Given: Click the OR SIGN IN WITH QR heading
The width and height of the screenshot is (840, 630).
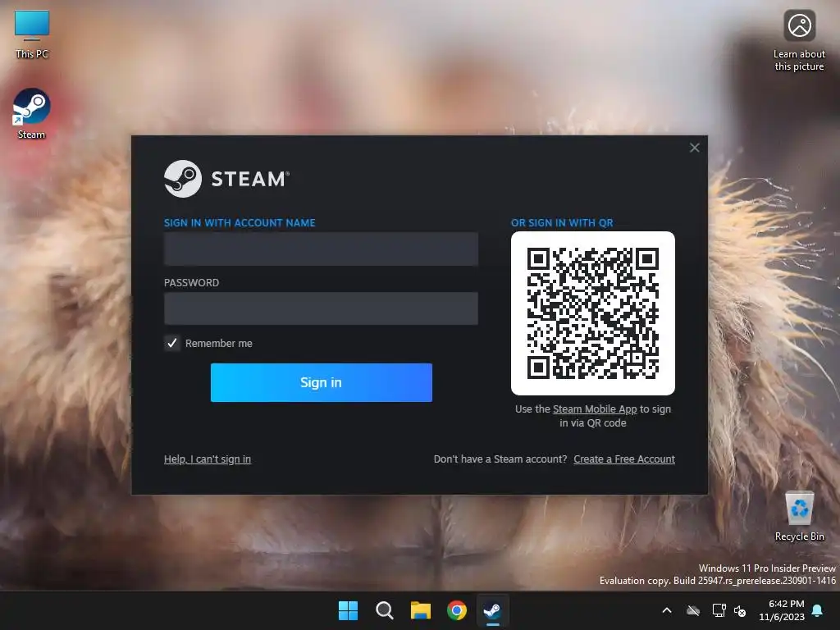Looking at the screenshot, I should click(562, 223).
